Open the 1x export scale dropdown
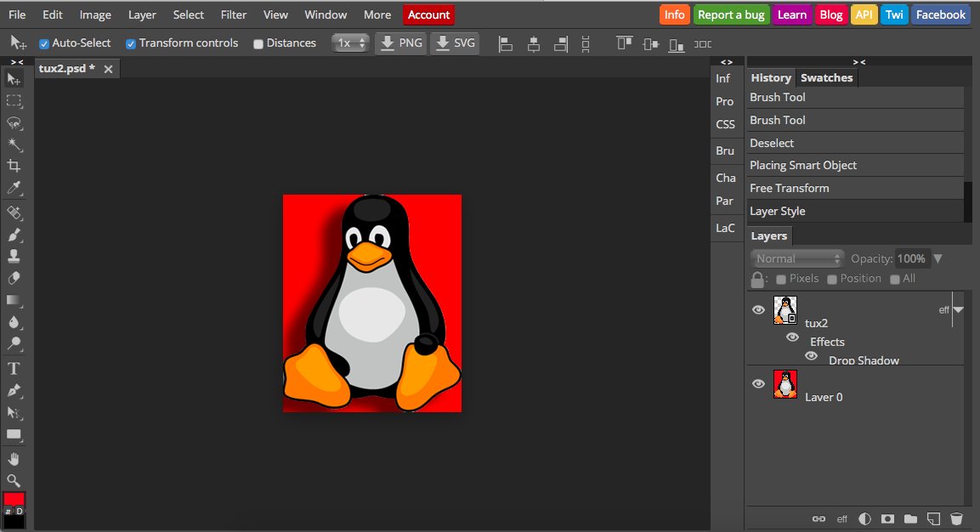The height and width of the screenshot is (532, 980). pos(351,43)
